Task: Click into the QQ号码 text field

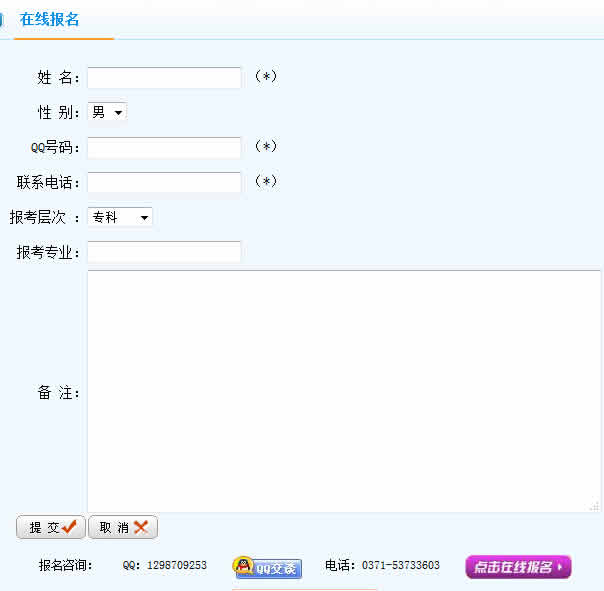Action: coord(164,148)
